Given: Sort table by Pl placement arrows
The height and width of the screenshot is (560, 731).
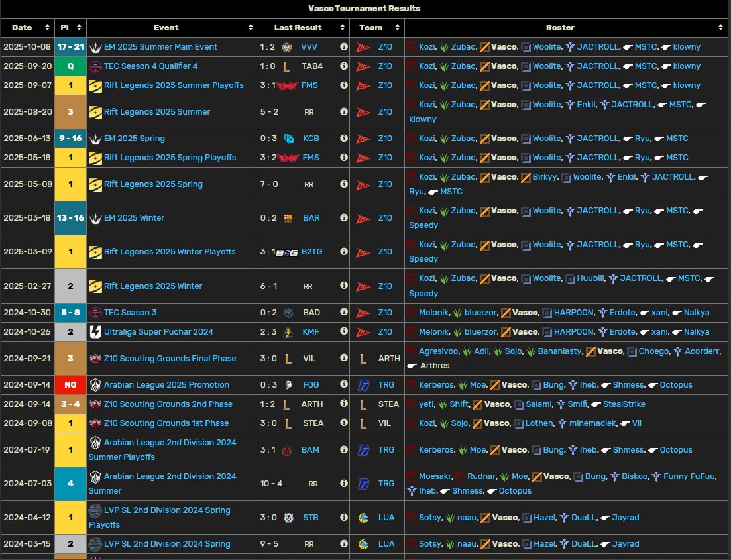Looking at the screenshot, I should [79, 28].
